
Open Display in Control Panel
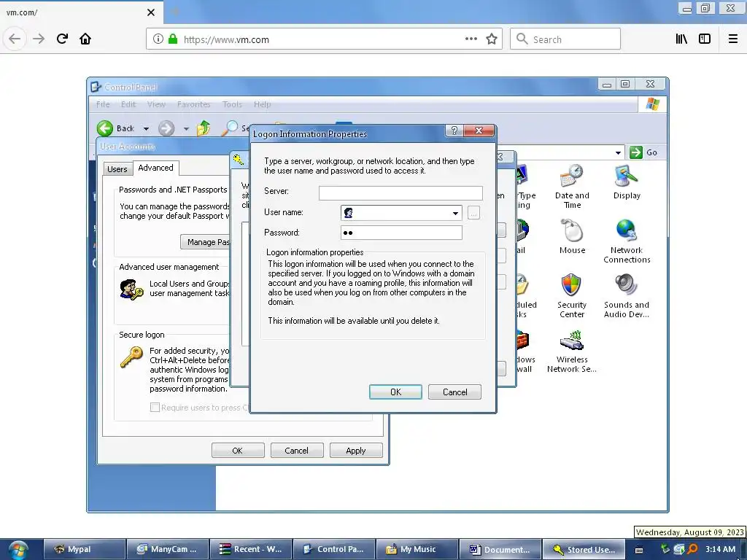coord(627,182)
